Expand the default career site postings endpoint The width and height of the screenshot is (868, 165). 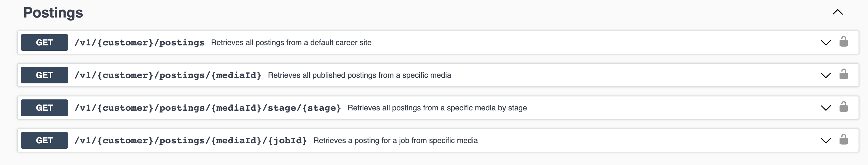tap(826, 42)
